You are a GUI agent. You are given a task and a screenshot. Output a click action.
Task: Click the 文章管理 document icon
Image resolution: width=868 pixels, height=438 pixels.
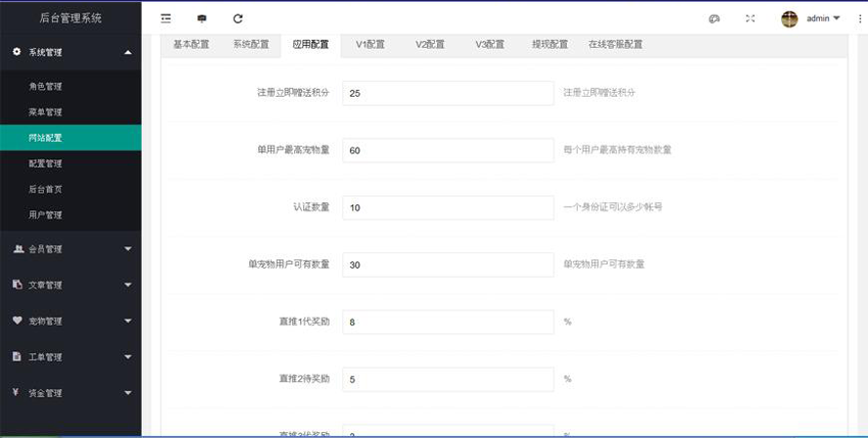tap(18, 285)
